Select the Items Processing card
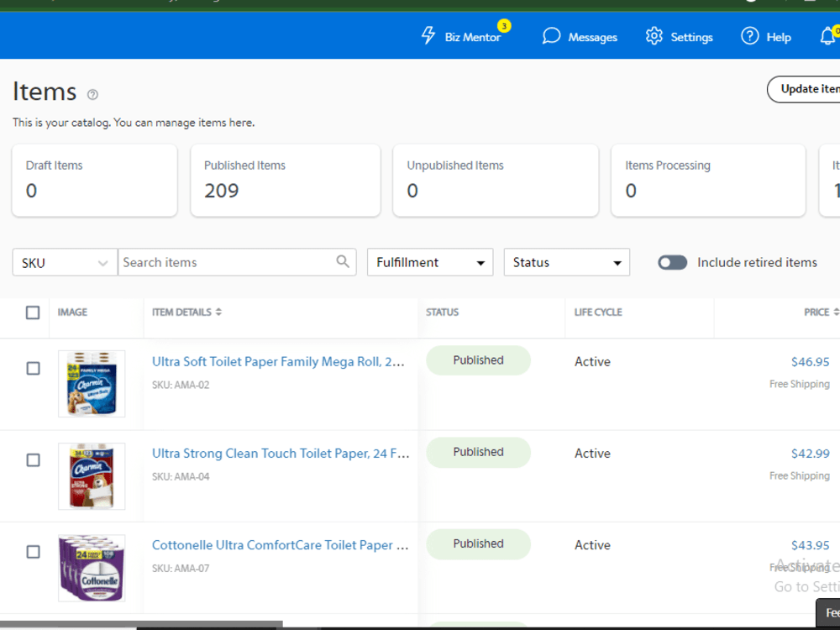Screen dimensions: 840x630 click(708, 181)
